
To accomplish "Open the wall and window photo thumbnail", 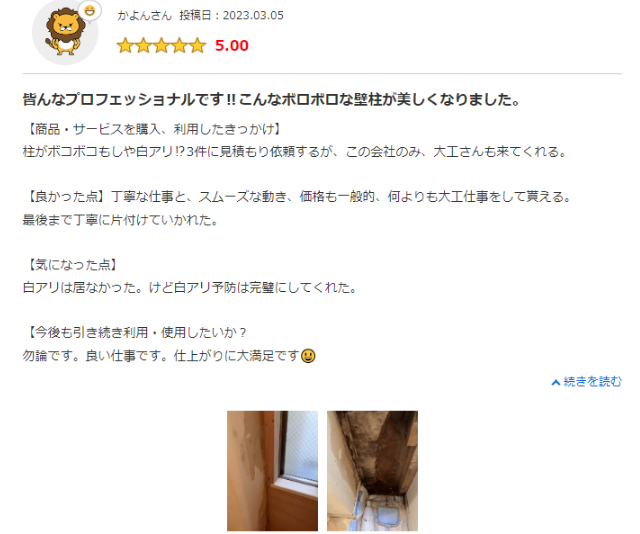I will pos(272,471).
